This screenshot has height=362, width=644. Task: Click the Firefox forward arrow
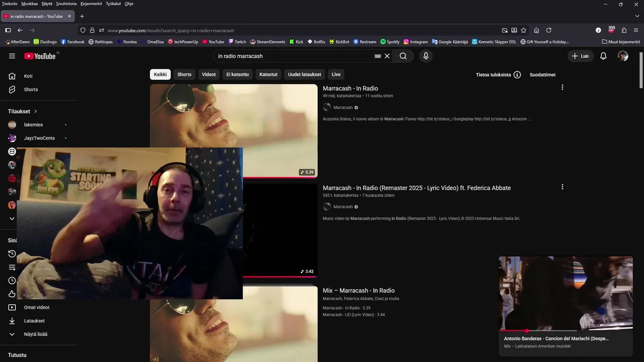33,30
